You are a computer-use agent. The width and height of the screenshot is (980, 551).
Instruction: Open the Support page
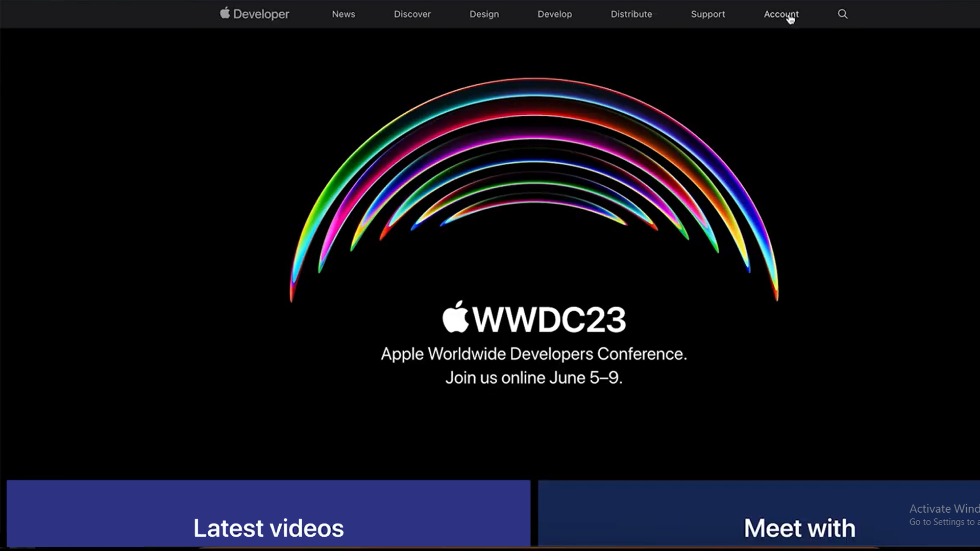point(708,14)
